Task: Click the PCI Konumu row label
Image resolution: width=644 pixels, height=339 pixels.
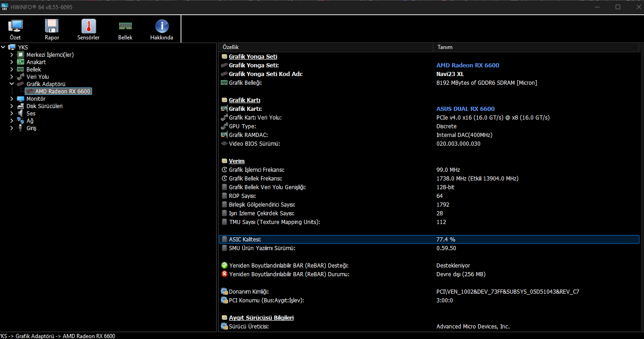Action: [x=267, y=300]
